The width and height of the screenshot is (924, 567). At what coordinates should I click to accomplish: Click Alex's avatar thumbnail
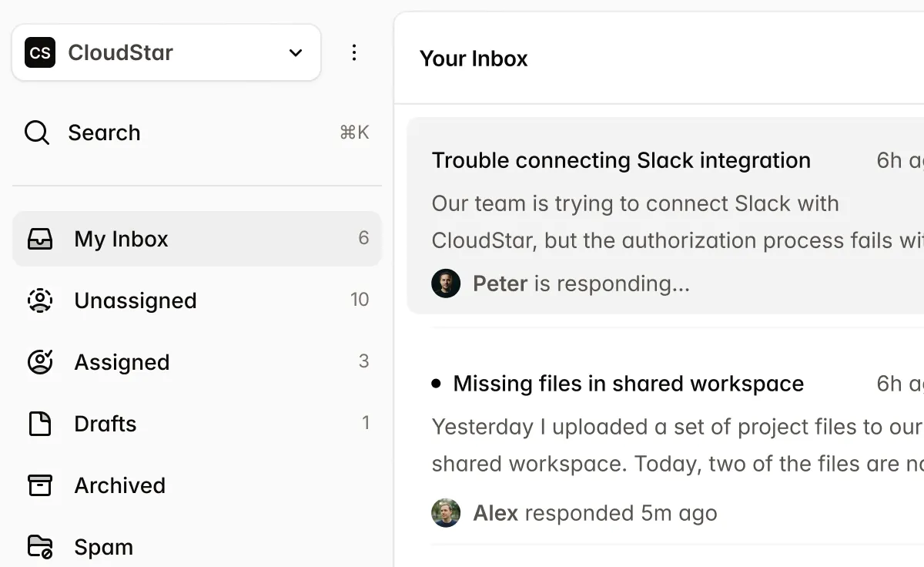tap(446, 513)
